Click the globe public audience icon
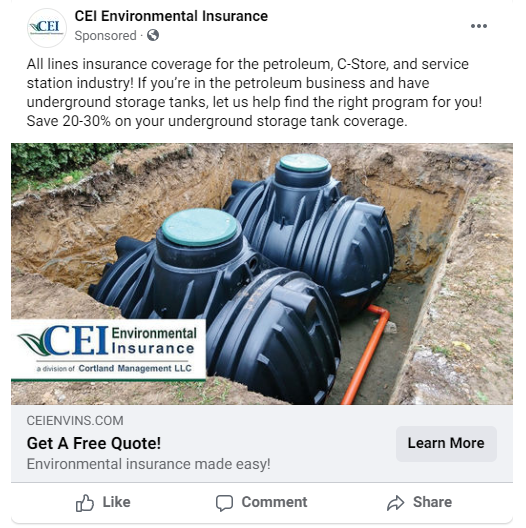Screen dimensions: 526x528 click(153, 35)
